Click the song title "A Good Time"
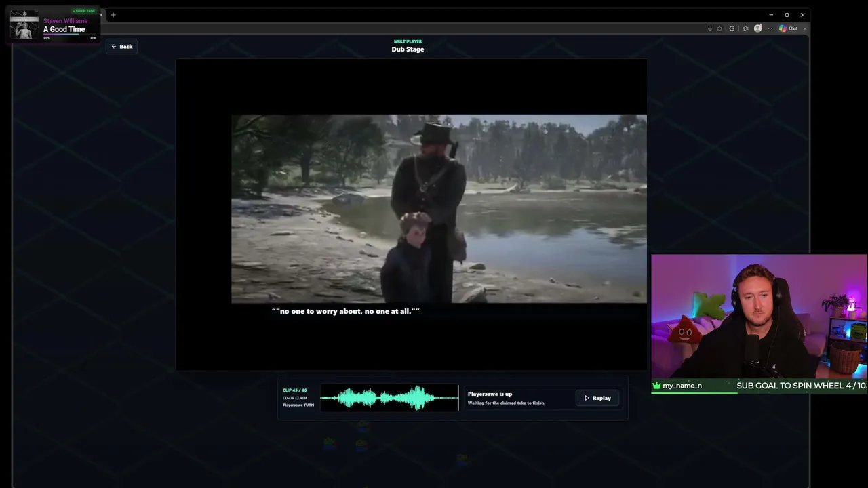Image resolution: width=868 pixels, height=488 pixels. (x=64, y=29)
